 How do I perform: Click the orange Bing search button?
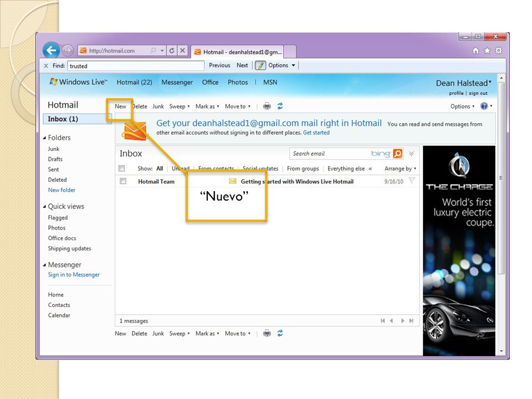pyautogui.click(x=398, y=154)
